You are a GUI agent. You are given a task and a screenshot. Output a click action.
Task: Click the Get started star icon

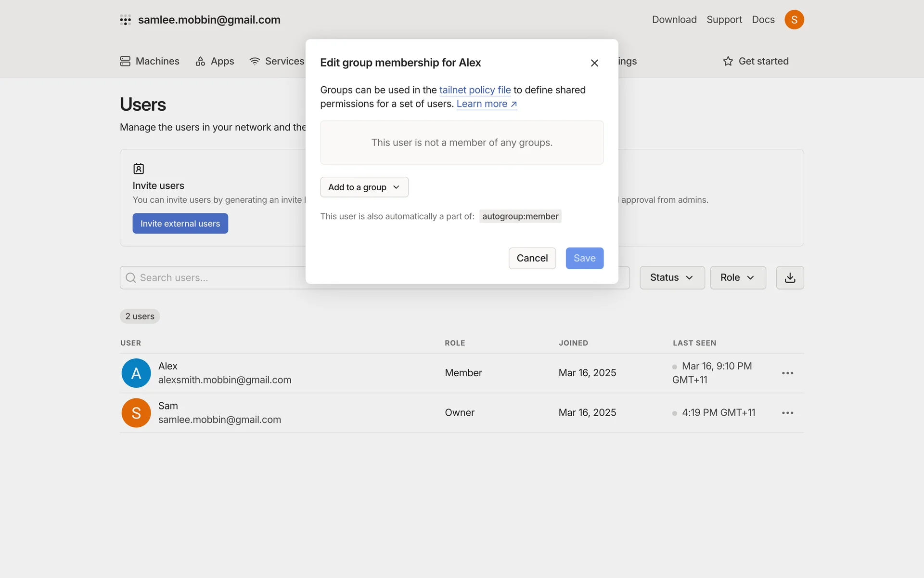click(x=728, y=61)
